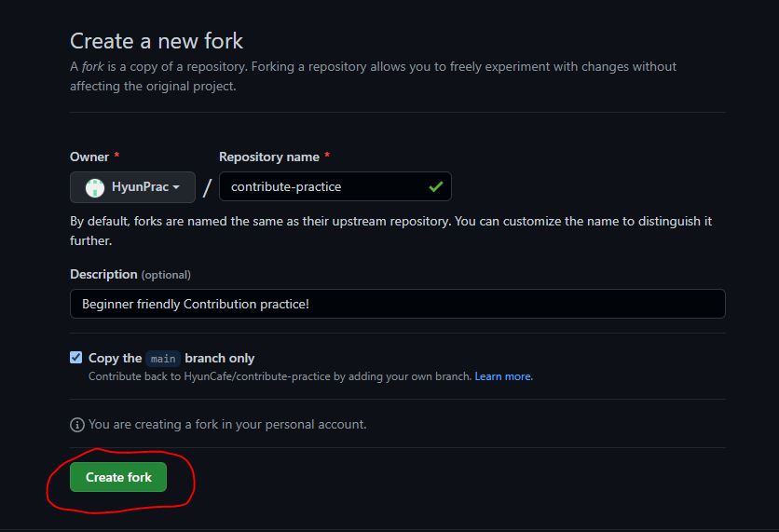Click the Description (optional) label
Screen dimensions: 779x532
(130, 274)
